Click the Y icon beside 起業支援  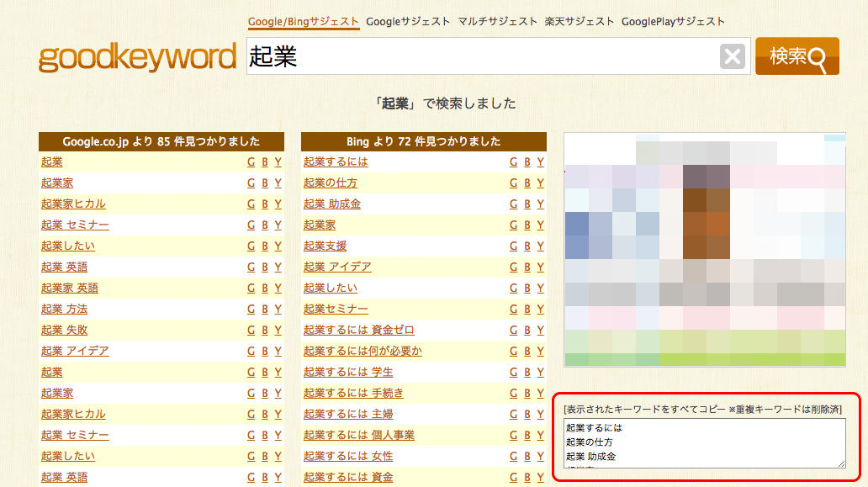coord(541,246)
